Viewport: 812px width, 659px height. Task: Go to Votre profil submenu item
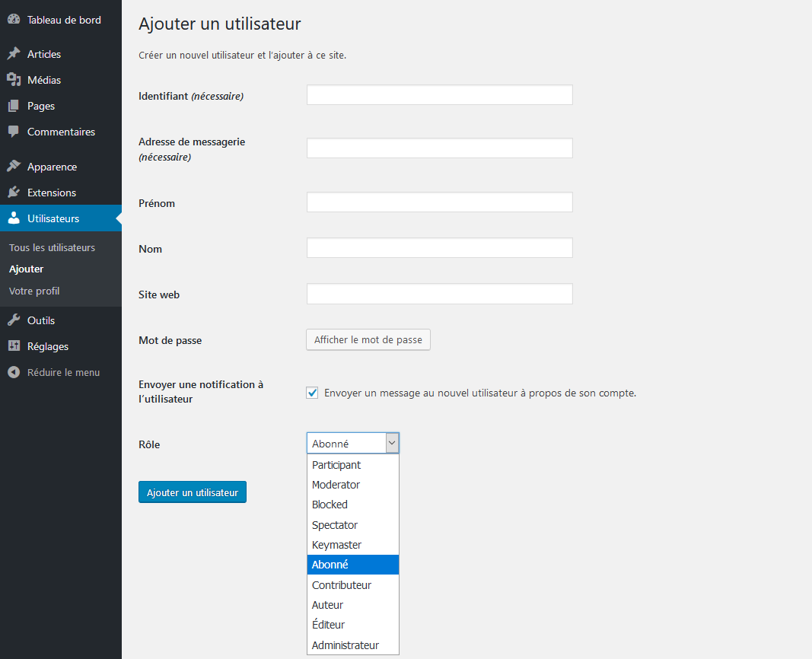click(x=34, y=291)
